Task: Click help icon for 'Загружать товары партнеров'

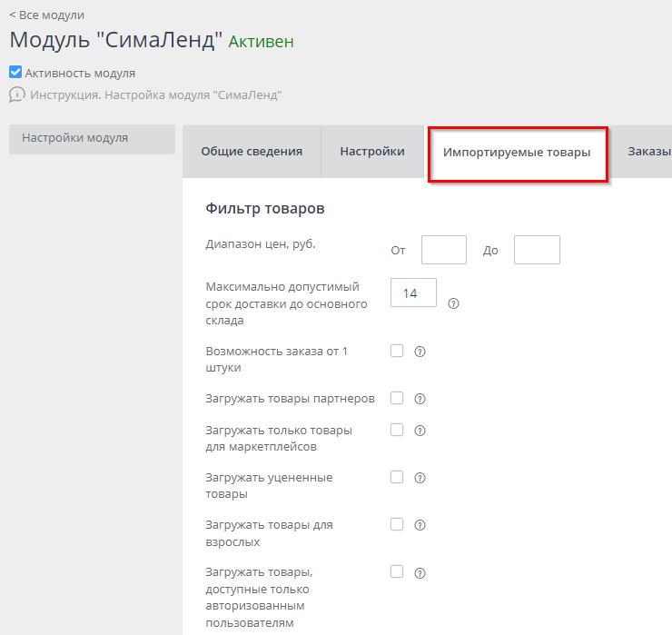Action: [420, 399]
